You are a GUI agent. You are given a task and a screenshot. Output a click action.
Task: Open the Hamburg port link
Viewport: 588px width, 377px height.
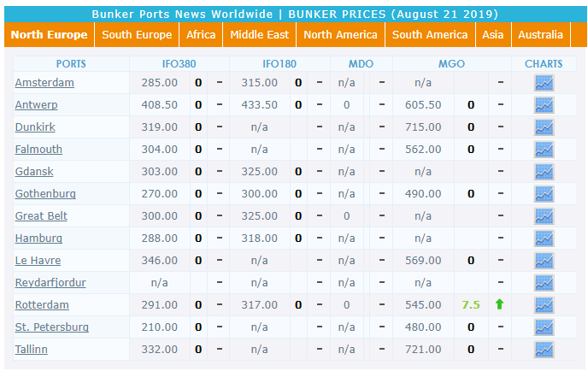(x=38, y=239)
